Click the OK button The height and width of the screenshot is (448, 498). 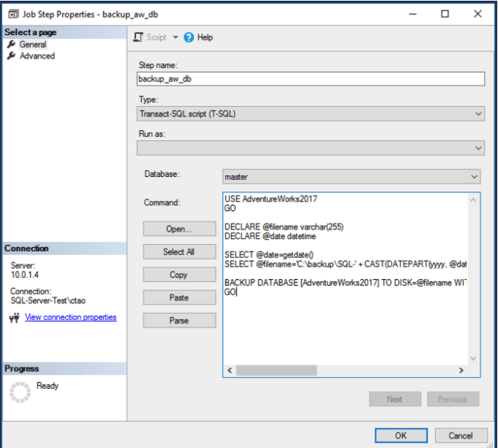[x=401, y=436]
